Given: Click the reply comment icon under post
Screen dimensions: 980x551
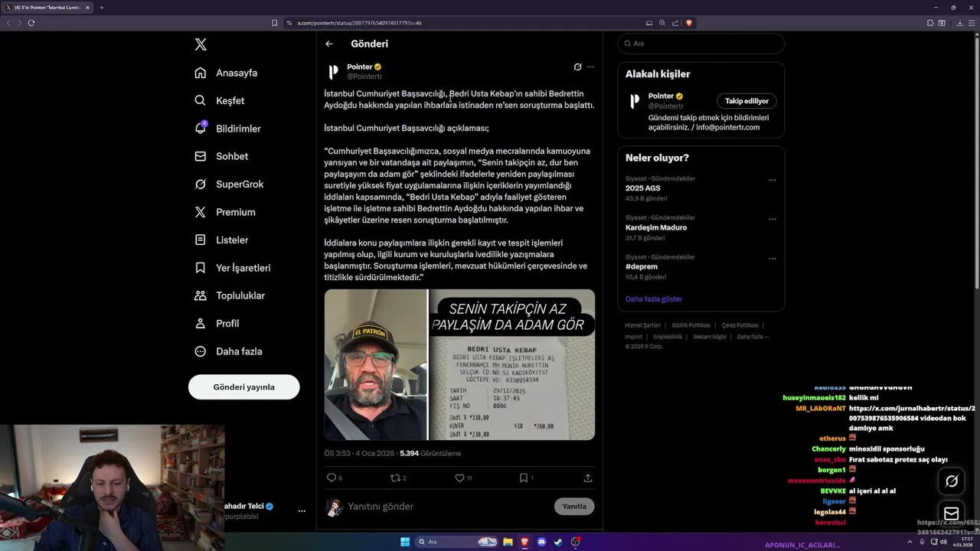Looking at the screenshot, I should [332, 478].
